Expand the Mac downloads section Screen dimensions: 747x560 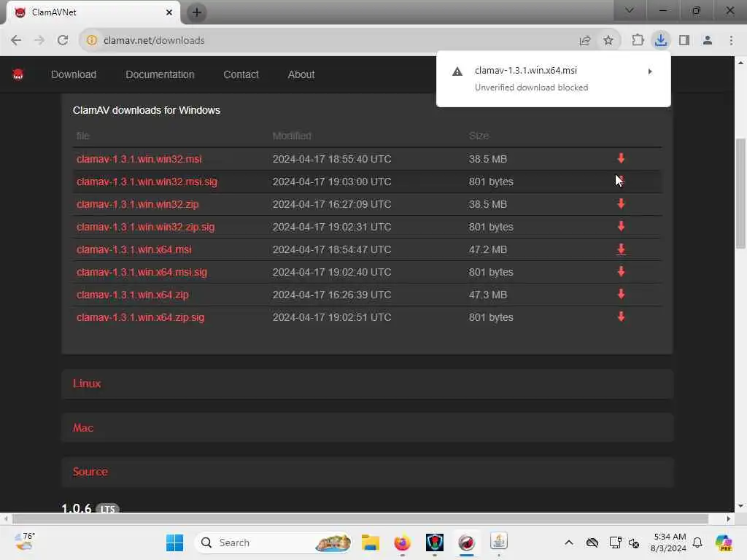[x=367, y=427]
